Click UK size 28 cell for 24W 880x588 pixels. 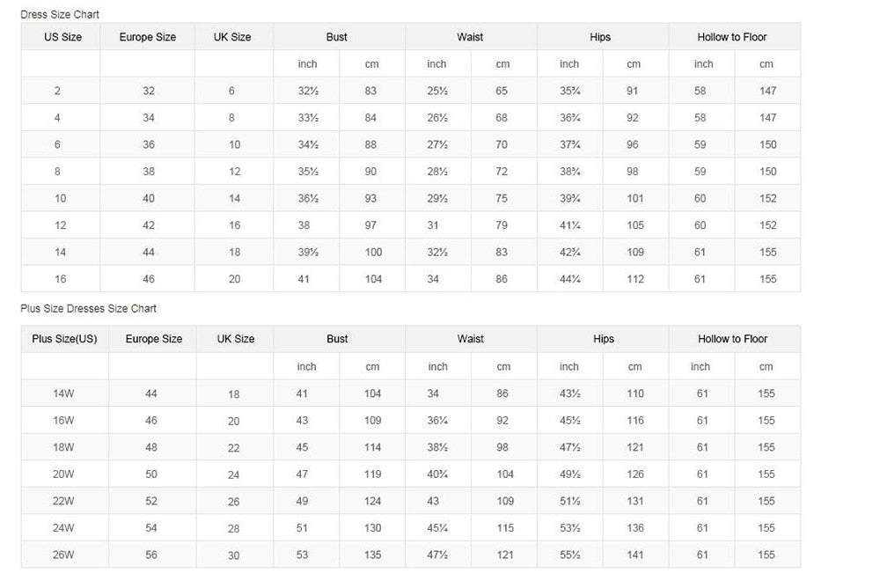click(234, 528)
